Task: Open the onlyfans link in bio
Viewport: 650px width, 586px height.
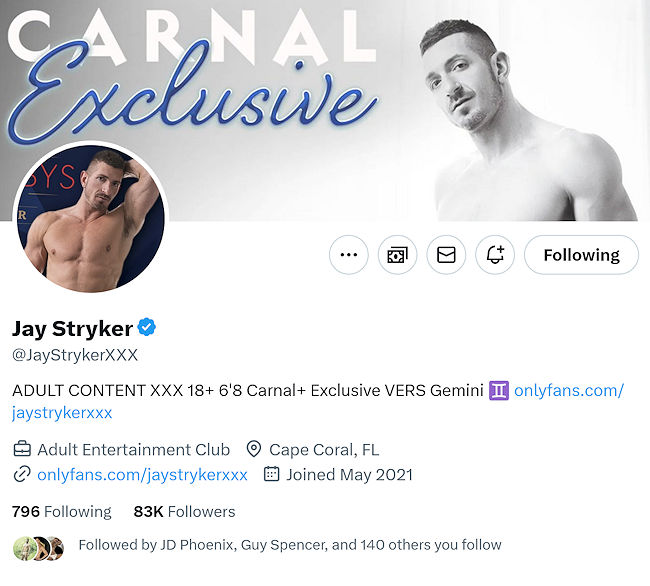Action: 568,390
